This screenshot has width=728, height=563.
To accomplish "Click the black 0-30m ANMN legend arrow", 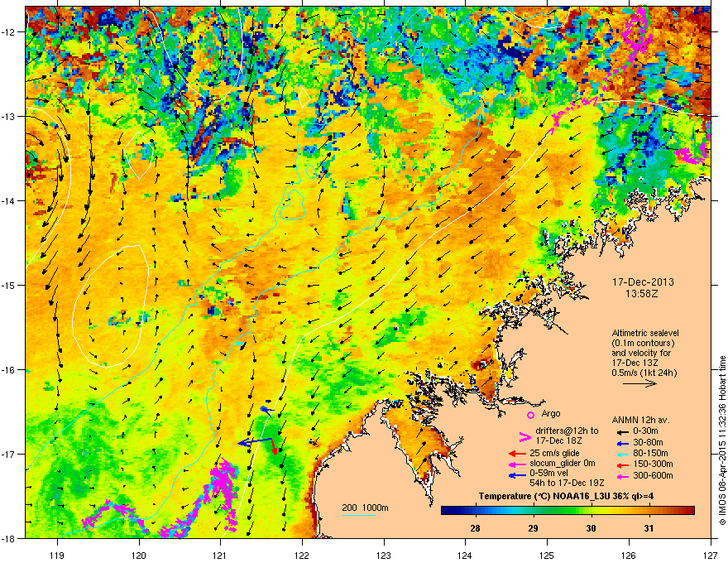I will 623,431.
